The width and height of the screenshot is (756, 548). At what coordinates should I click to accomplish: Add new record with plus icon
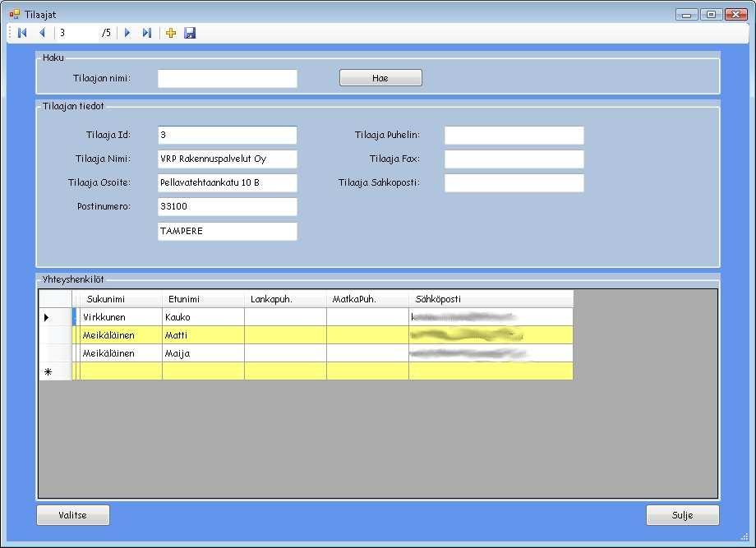171,33
